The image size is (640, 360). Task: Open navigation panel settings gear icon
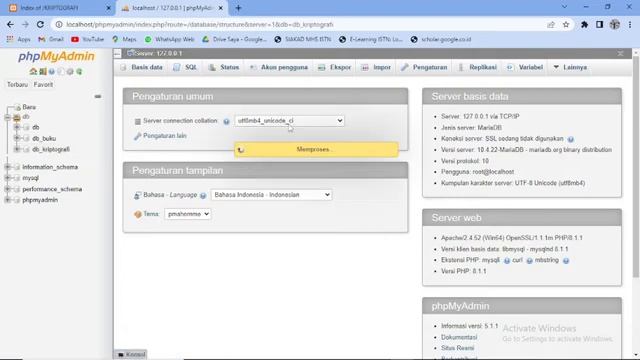pos(70,71)
